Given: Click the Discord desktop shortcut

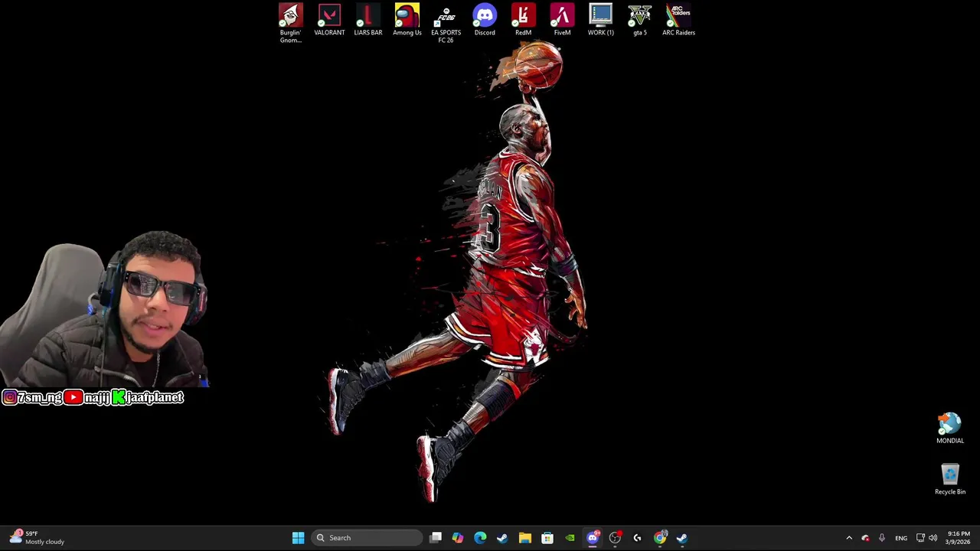Looking at the screenshot, I should click(485, 21).
